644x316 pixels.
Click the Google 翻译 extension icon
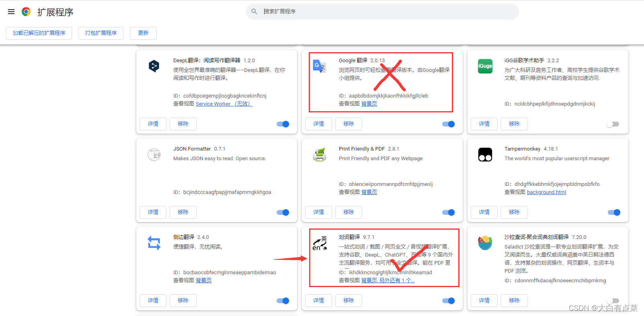320,66
